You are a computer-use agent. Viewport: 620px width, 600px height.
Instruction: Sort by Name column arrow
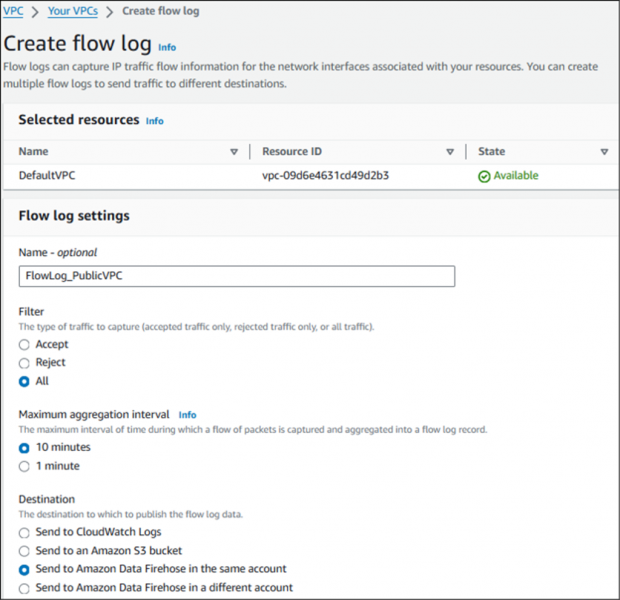point(234,152)
